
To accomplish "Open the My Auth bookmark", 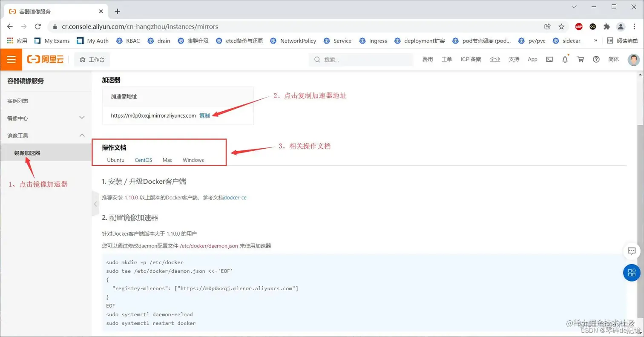I will 92,41.
